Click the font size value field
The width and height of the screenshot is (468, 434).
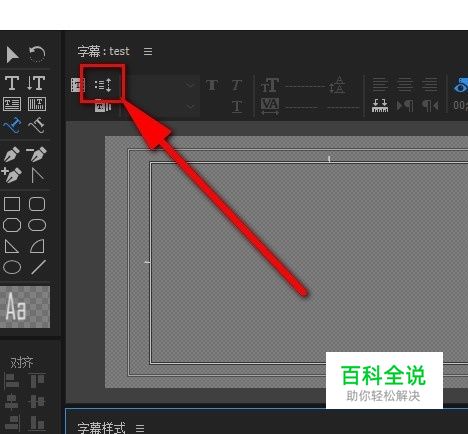305,86
